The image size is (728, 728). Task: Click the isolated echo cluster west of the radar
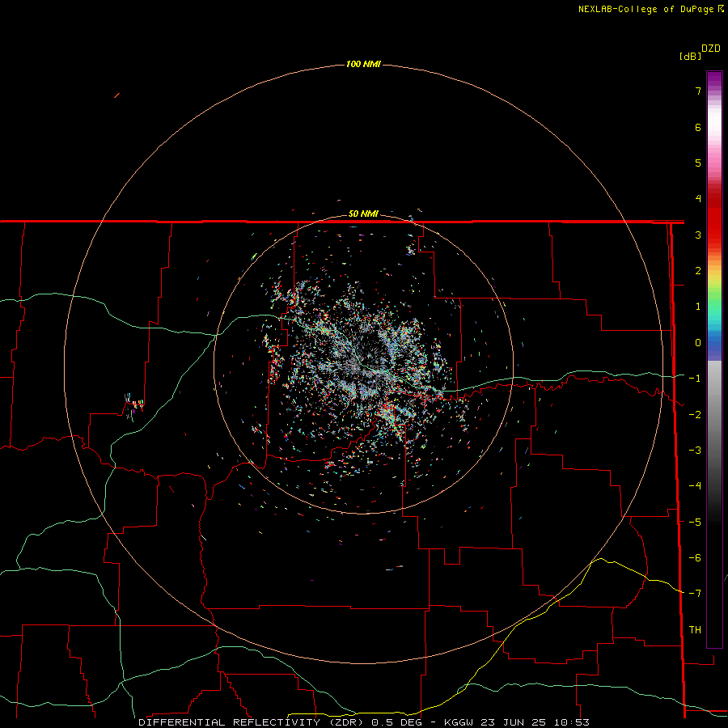click(133, 405)
